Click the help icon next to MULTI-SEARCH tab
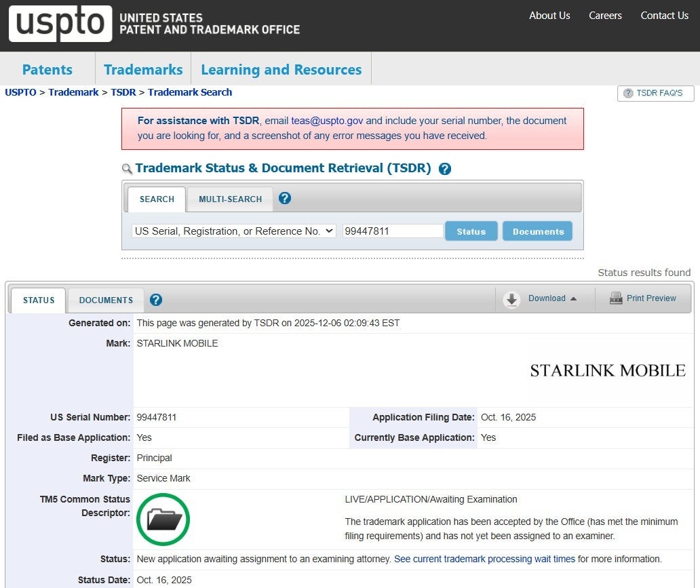Viewport: 700px width, 588px height. coord(284,198)
